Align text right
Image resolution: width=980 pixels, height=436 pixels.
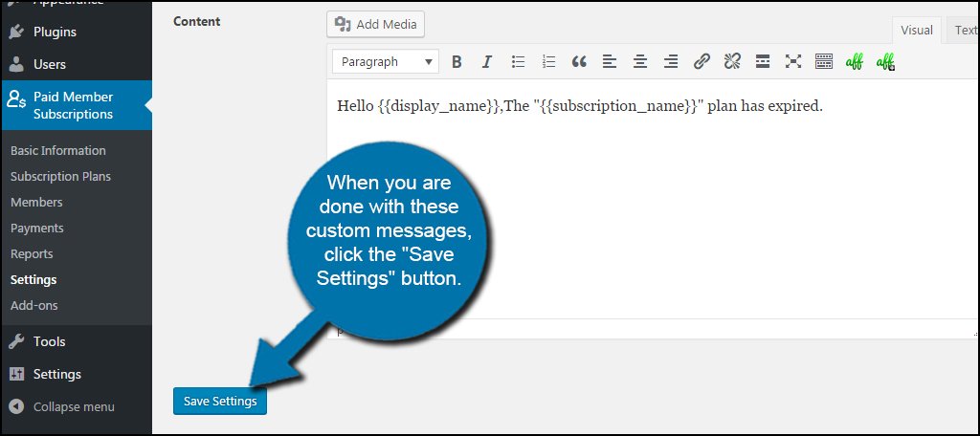[x=671, y=62]
